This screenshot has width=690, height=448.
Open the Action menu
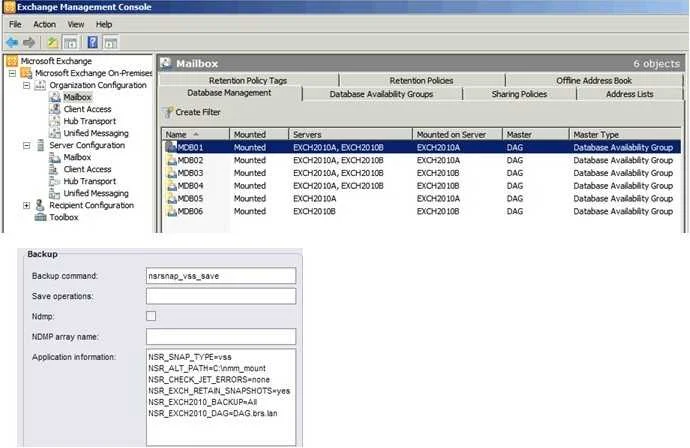(x=44, y=24)
